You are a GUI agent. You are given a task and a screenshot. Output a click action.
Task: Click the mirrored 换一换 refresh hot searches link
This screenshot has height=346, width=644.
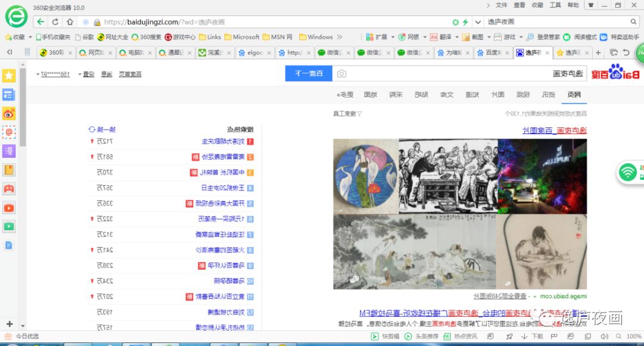[103, 130]
